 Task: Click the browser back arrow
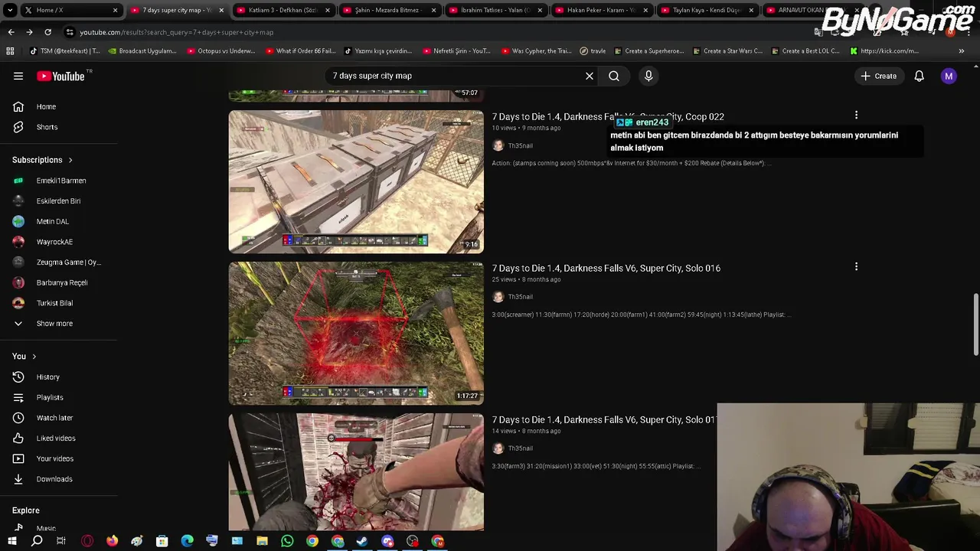(11, 32)
